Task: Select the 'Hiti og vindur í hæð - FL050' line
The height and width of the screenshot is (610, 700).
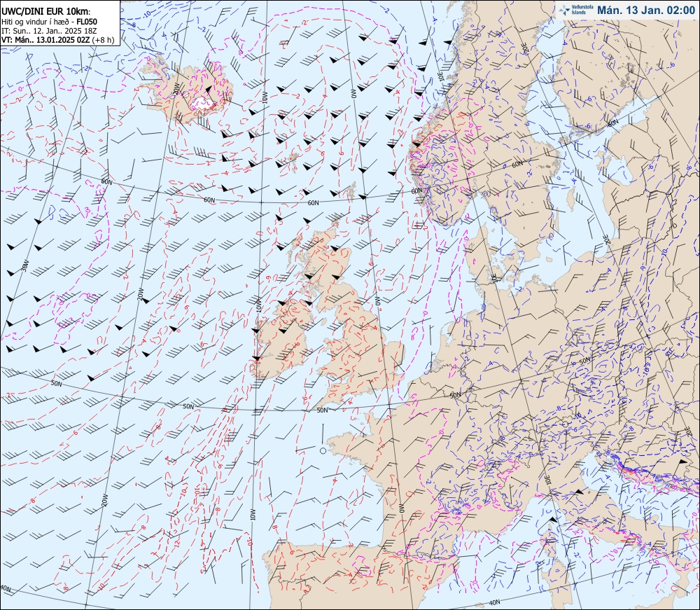Action: coord(49,22)
